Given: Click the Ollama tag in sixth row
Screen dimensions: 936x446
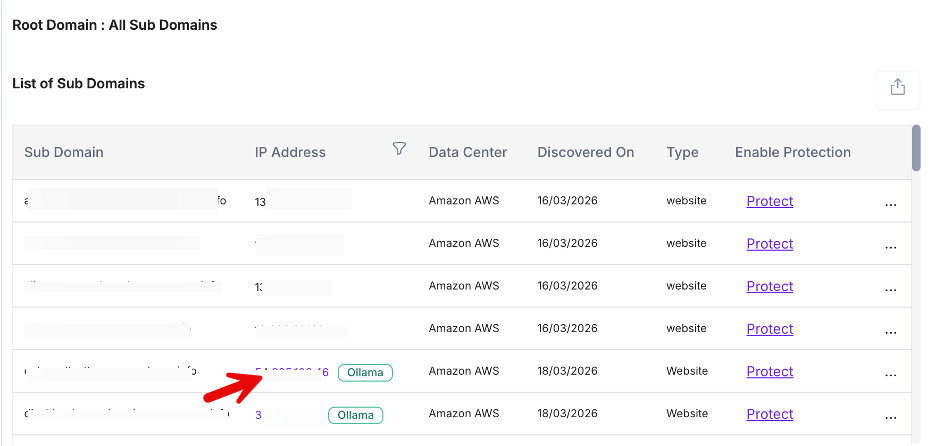Looking at the screenshot, I should click(x=355, y=415).
